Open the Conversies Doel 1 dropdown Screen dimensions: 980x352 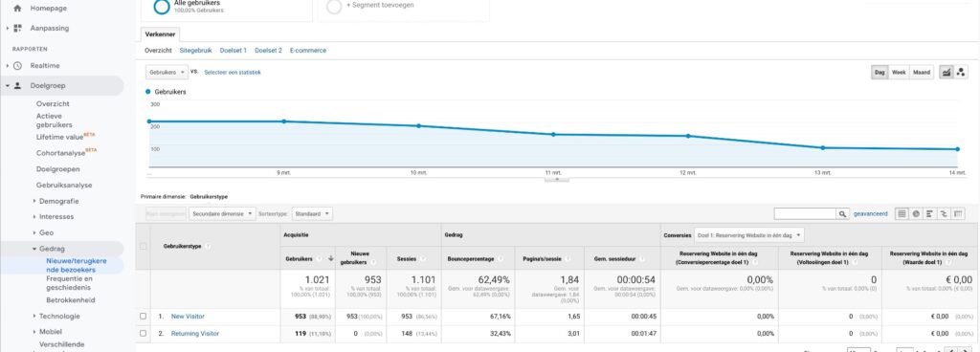tap(749, 235)
